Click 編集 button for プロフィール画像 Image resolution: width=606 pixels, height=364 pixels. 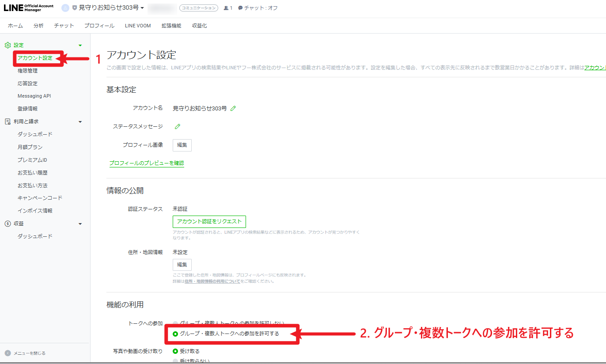tap(182, 145)
